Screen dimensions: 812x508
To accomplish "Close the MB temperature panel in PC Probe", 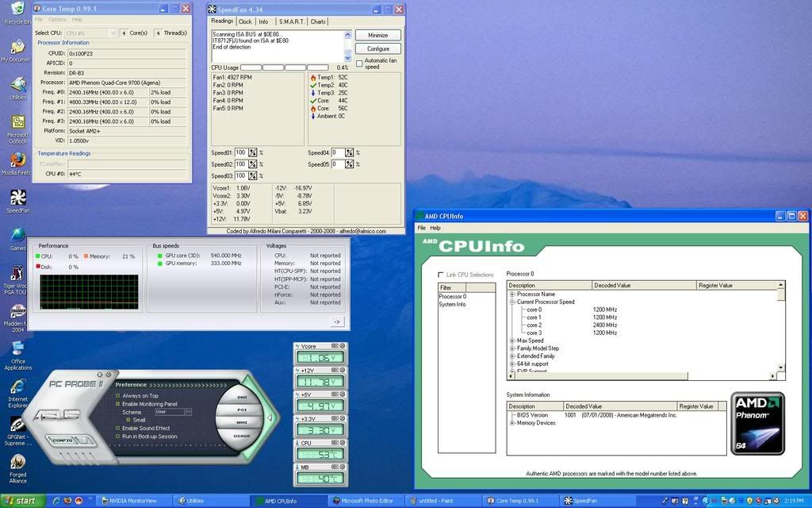I will 343,467.
